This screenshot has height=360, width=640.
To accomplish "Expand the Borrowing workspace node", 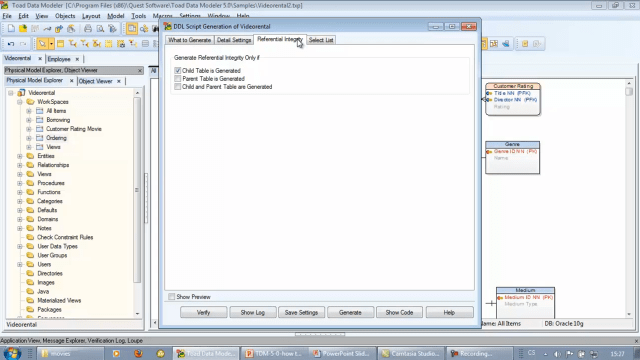I will pos(29,120).
